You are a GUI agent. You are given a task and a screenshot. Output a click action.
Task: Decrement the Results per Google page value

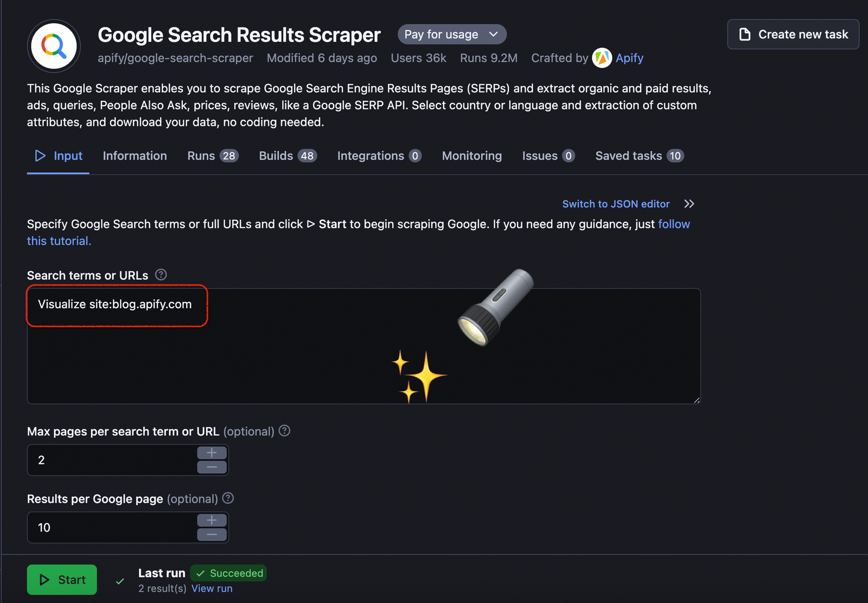[x=212, y=535]
